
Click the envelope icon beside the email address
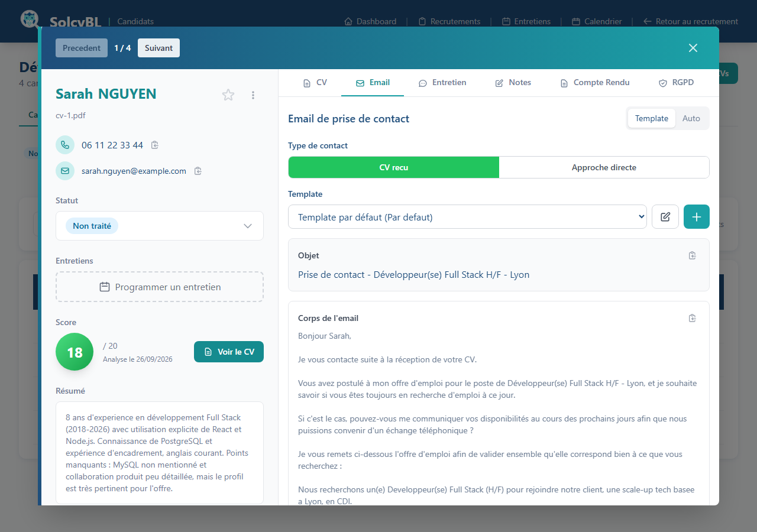[65, 171]
